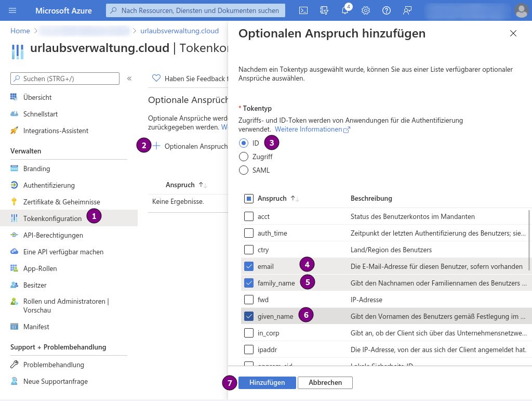
Task: Close the Optionalen Anspruch hinzufügen panel
Action: point(513,33)
